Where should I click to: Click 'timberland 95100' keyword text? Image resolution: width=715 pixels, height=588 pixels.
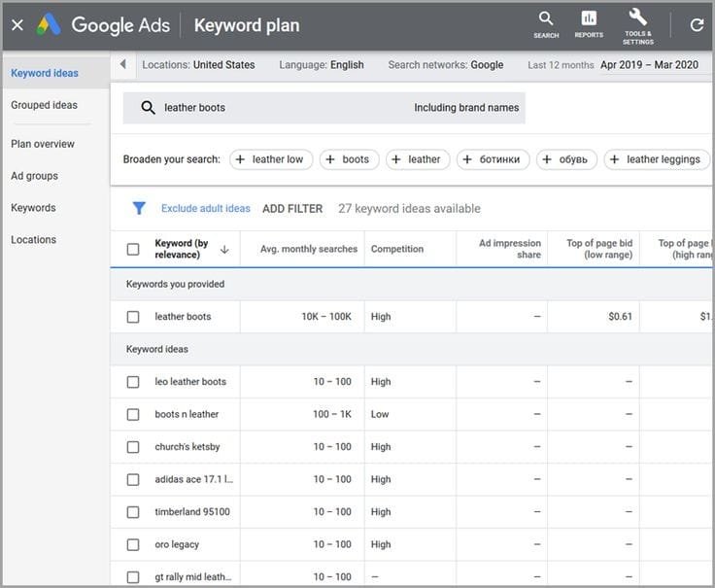192,512
